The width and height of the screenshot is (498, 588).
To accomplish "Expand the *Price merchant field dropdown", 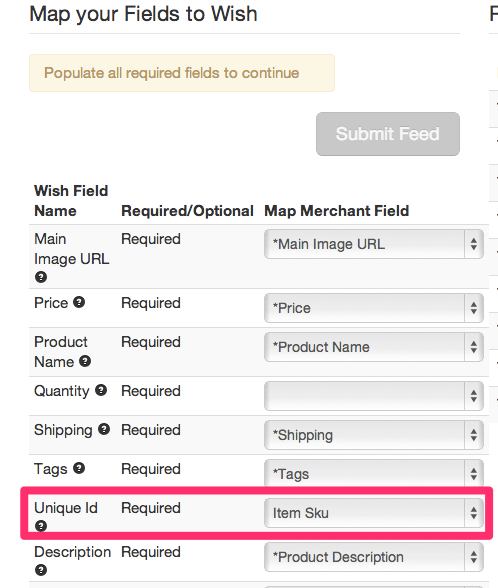I will (374, 308).
